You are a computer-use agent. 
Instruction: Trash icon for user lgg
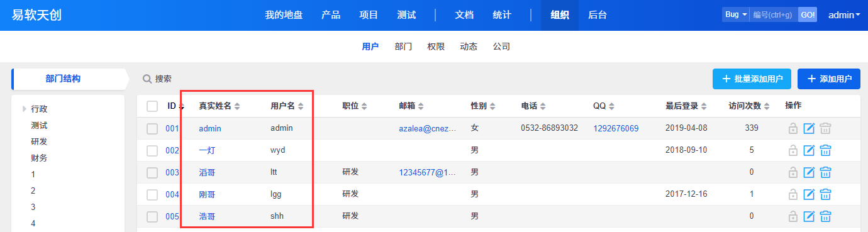point(826,194)
